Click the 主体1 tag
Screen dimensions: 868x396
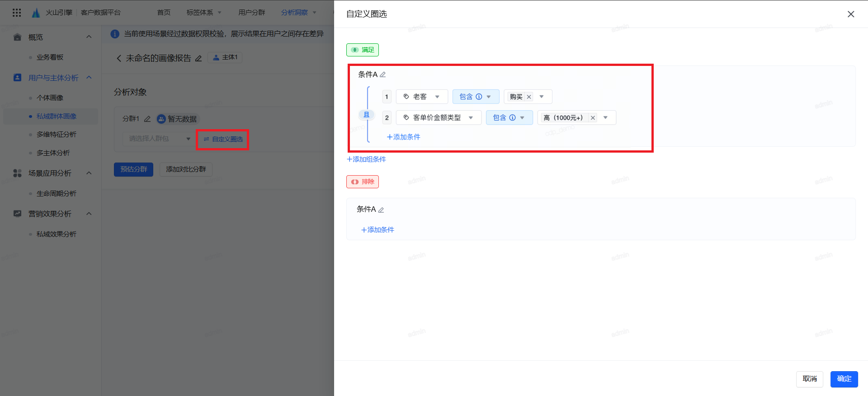225,57
